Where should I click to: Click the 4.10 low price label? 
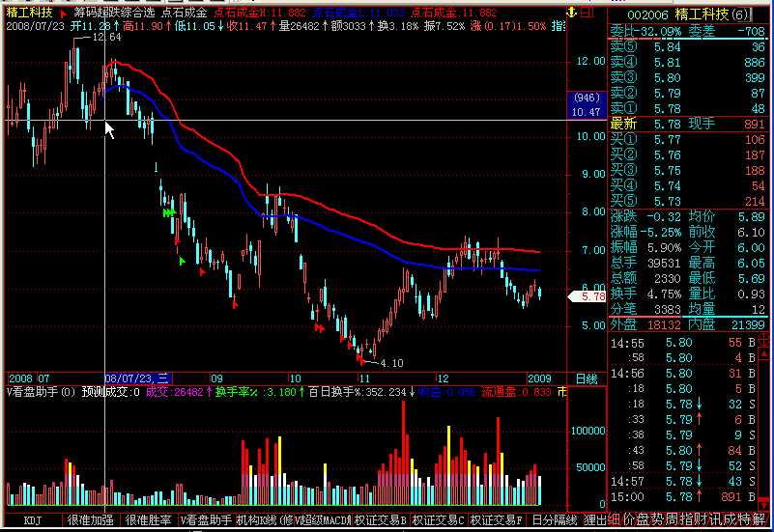click(x=392, y=363)
